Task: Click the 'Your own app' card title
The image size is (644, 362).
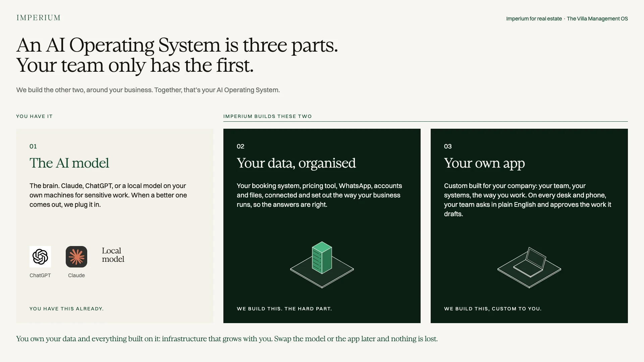Action: click(484, 163)
